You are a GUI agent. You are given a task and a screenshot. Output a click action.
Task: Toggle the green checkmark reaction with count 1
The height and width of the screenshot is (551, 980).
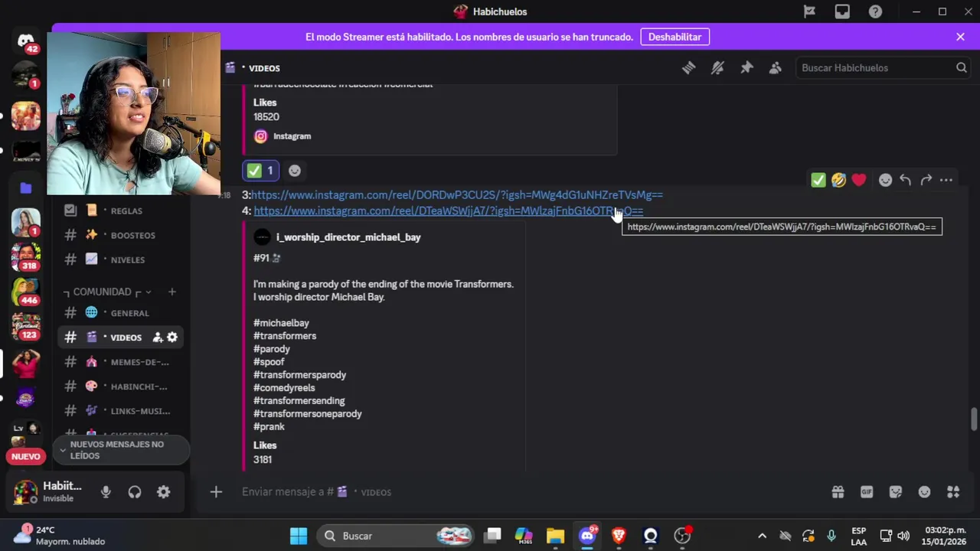[261, 171]
